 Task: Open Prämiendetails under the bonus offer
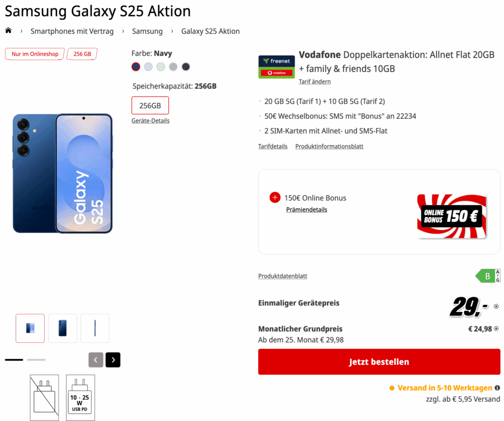tap(307, 209)
